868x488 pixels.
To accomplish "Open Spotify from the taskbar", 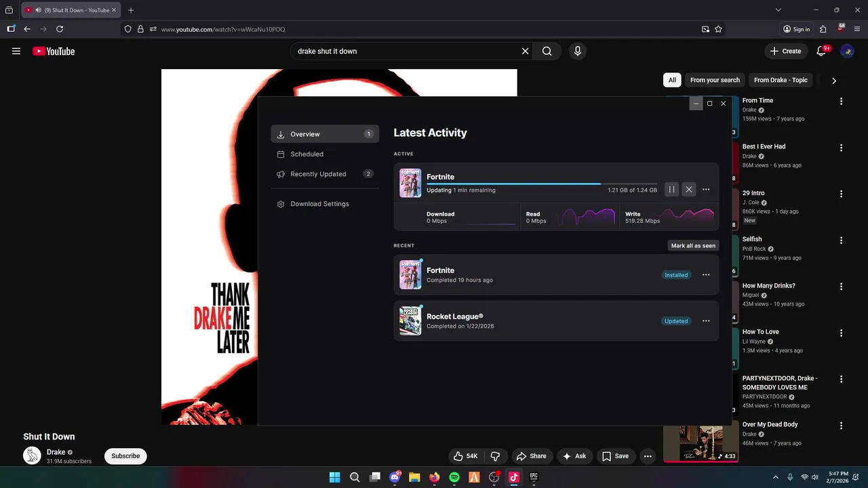I will pos(454,477).
